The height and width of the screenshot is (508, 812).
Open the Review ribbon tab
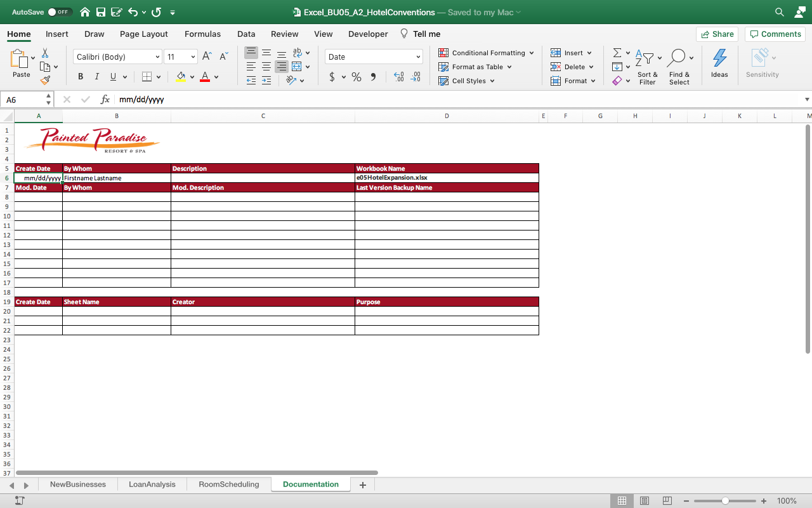pos(285,34)
